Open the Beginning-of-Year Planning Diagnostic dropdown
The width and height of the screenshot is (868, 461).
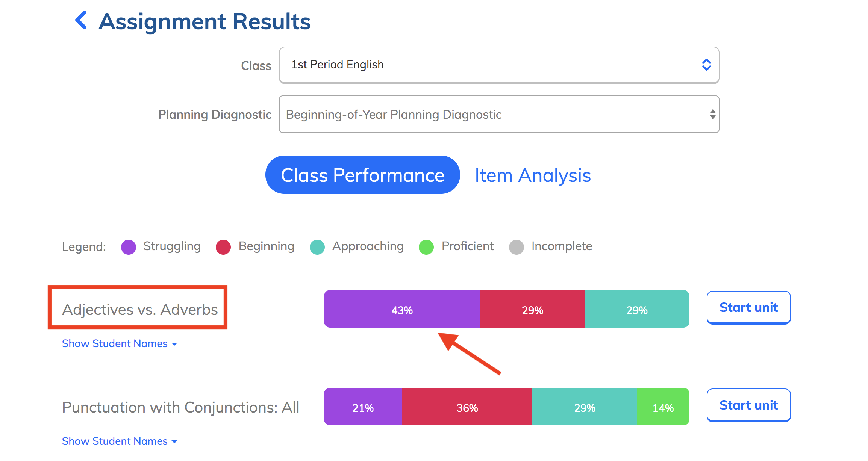(x=499, y=114)
